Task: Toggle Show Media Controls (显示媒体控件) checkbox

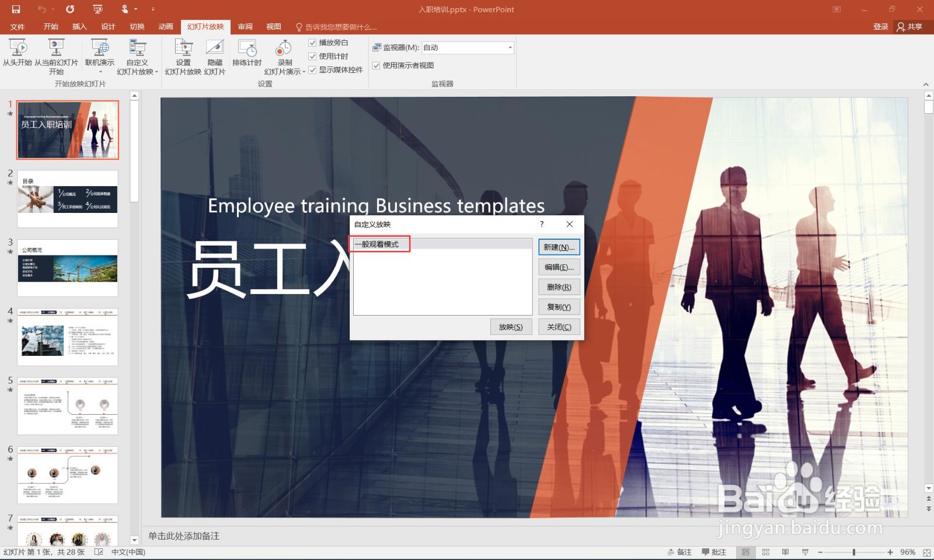Action: (x=312, y=70)
